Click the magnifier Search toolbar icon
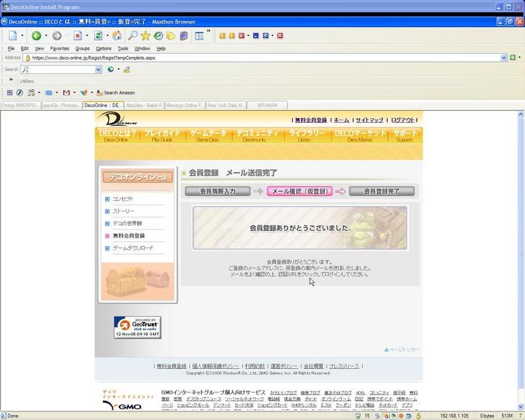The height and width of the screenshot is (420, 525). pos(133,35)
